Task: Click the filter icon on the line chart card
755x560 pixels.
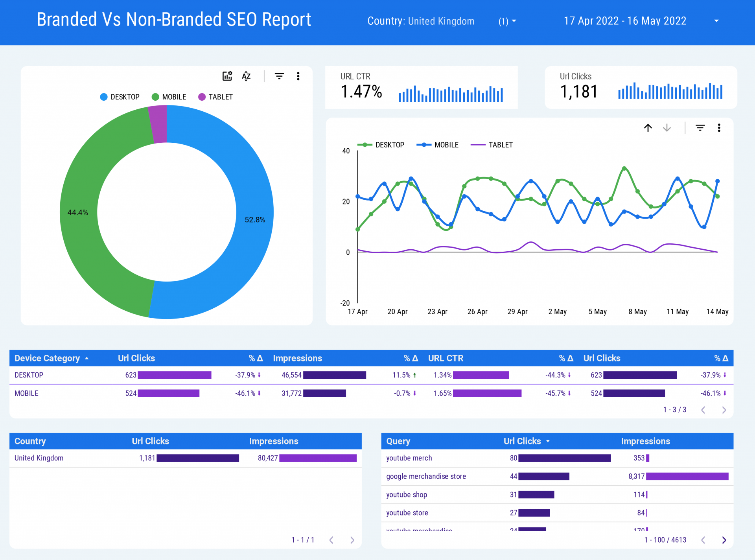Action: [700, 128]
